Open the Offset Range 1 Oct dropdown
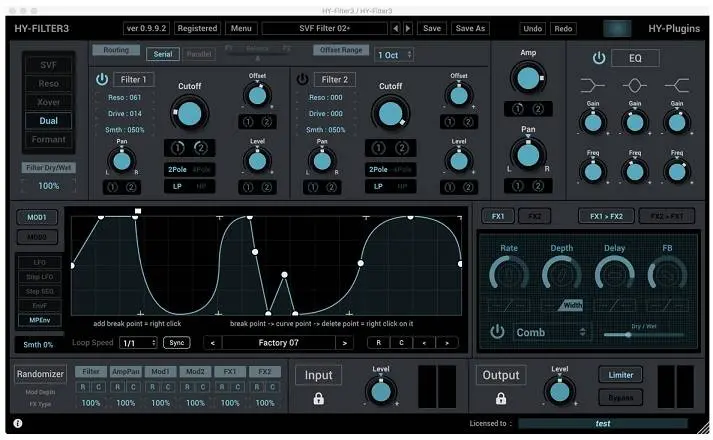The image size is (713, 440). click(394, 55)
